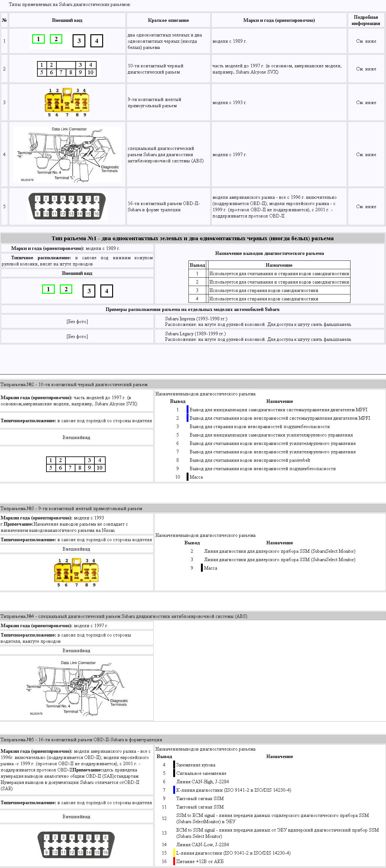Click 'Масса' for pin 9 in the №3 section
This screenshot has height=868, width=386.
coord(211,568)
